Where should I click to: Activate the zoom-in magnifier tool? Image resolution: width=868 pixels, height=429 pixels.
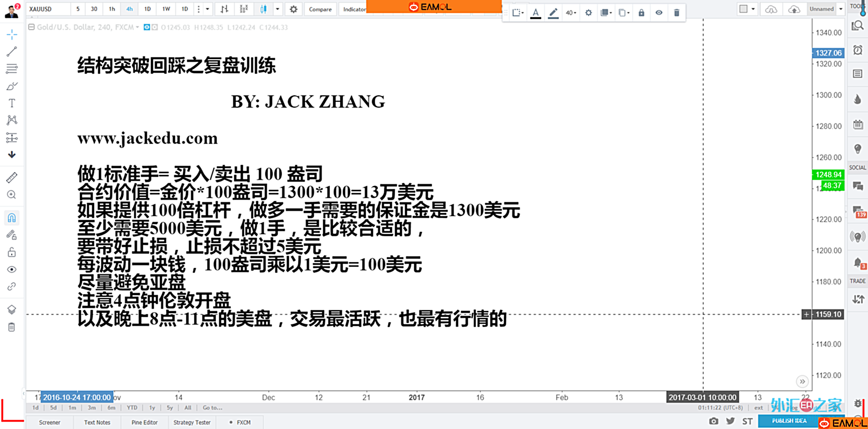(x=12, y=195)
